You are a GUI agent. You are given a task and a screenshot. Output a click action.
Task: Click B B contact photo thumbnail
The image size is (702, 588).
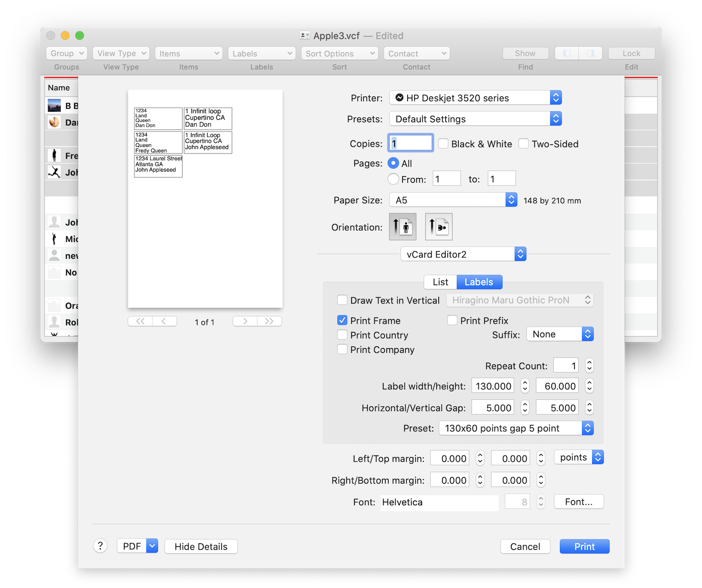54,105
